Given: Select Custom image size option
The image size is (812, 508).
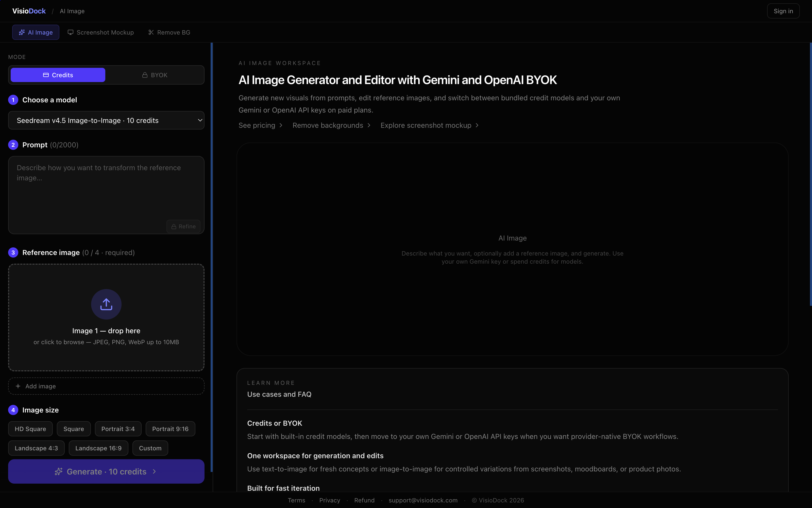Looking at the screenshot, I should pos(150,448).
